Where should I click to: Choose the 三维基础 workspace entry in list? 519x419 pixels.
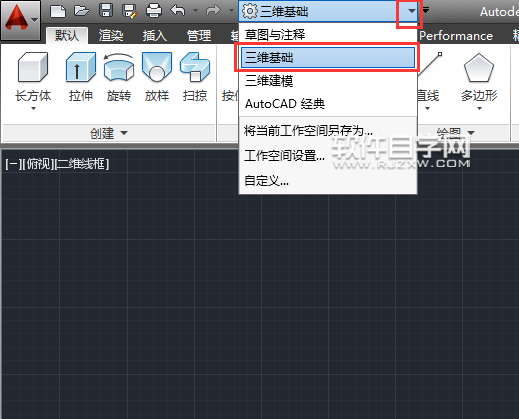tap(328, 58)
